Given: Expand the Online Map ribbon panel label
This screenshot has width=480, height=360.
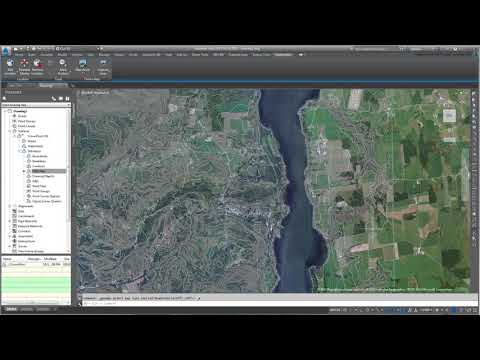Looking at the screenshot, I should coord(92,79).
